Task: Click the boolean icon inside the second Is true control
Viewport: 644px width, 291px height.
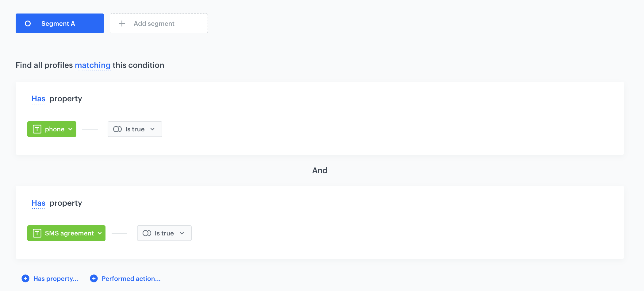Action: click(x=147, y=233)
